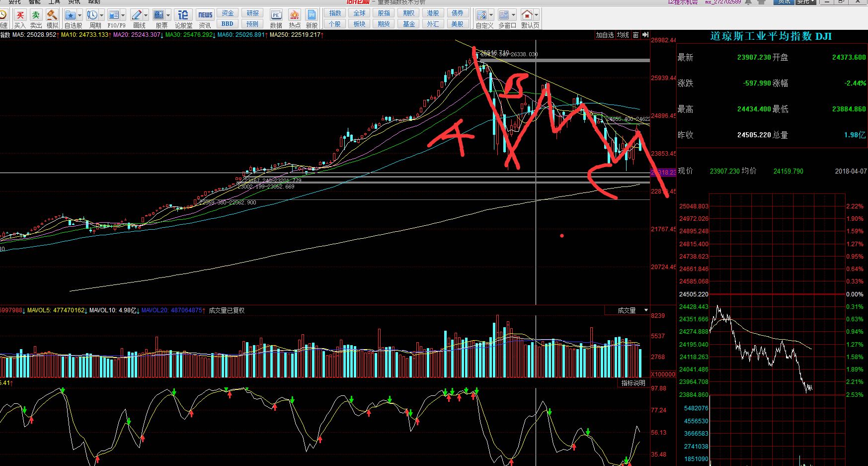
Task: Click the BBD fund flow button
Action: [228, 24]
